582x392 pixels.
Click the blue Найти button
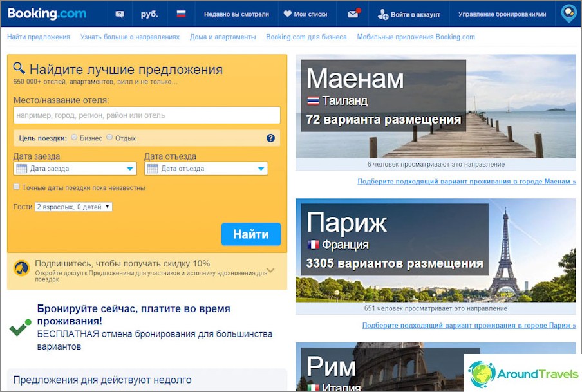251,234
